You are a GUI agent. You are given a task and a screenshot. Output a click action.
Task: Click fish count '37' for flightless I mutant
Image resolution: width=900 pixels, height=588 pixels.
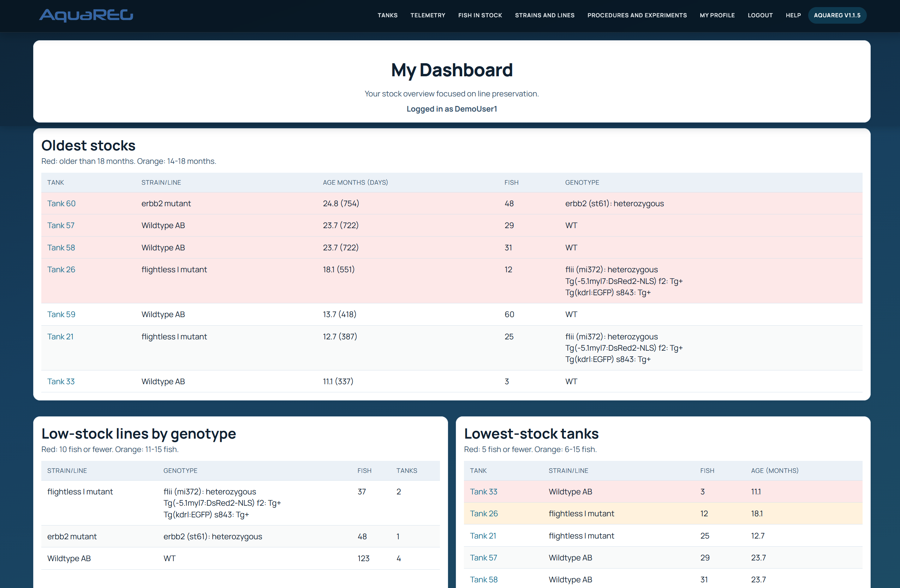pos(362,492)
